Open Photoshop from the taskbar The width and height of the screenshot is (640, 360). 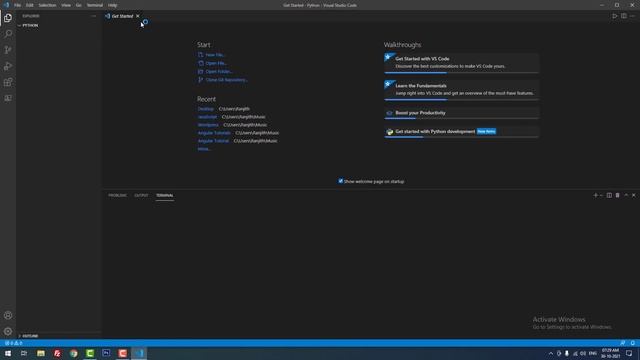(106, 353)
